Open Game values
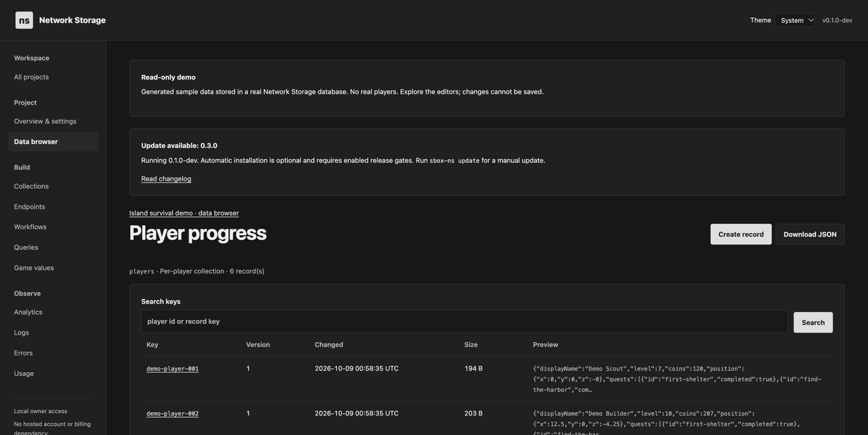The width and height of the screenshot is (868, 435). click(34, 268)
